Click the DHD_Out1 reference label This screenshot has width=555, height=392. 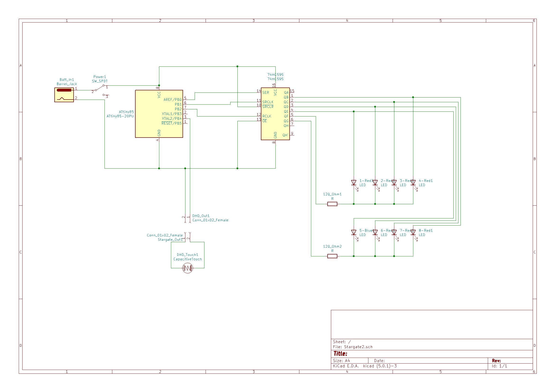(201, 216)
